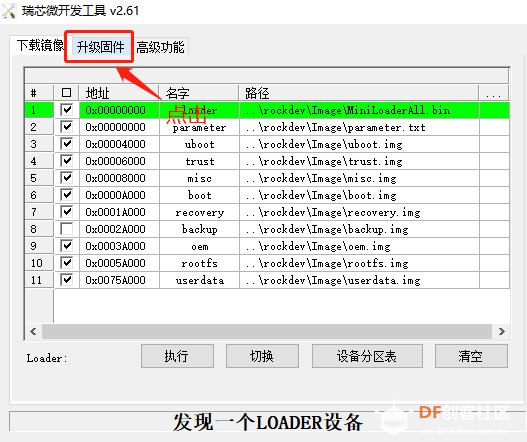Open the 升级固件 tab
The image size is (527, 442).
[100, 47]
